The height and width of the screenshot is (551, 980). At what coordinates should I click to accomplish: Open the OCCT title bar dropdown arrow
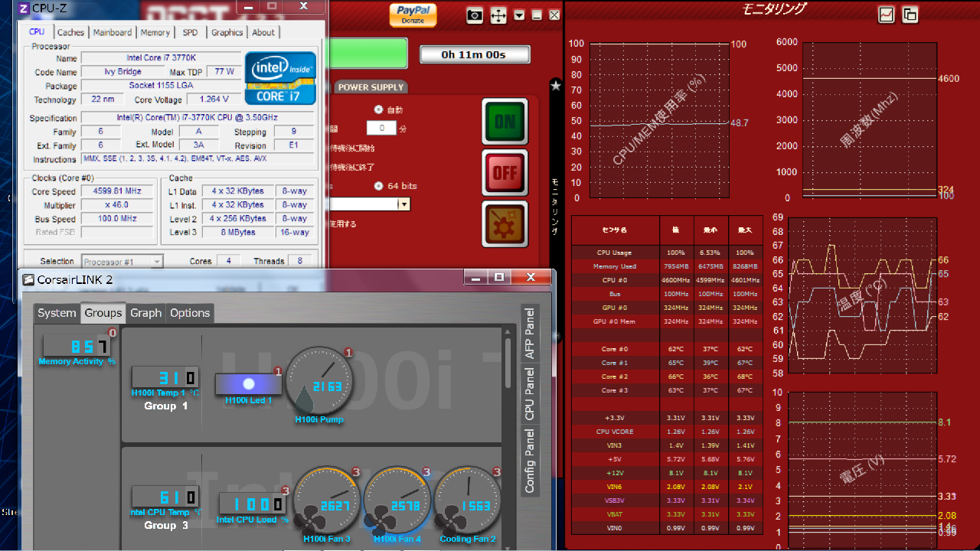click(x=520, y=15)
